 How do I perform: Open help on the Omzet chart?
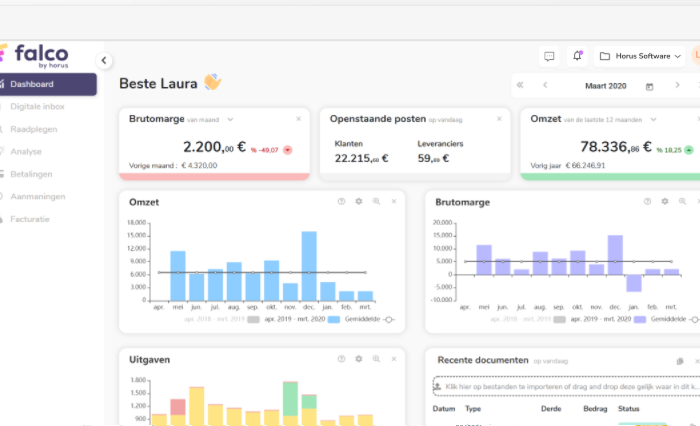pyautogui.click(x=342, y=201)
